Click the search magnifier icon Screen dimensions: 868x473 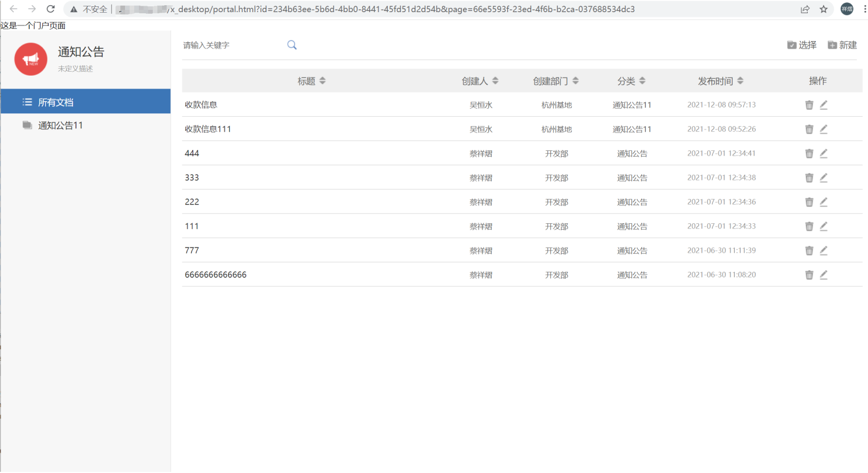(x=292, y=45)
